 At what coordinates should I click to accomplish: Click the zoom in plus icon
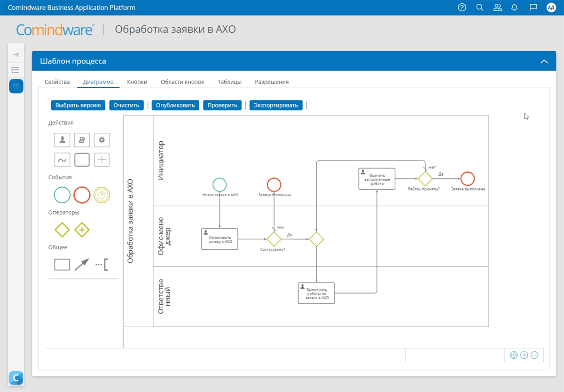coord(524,355)
